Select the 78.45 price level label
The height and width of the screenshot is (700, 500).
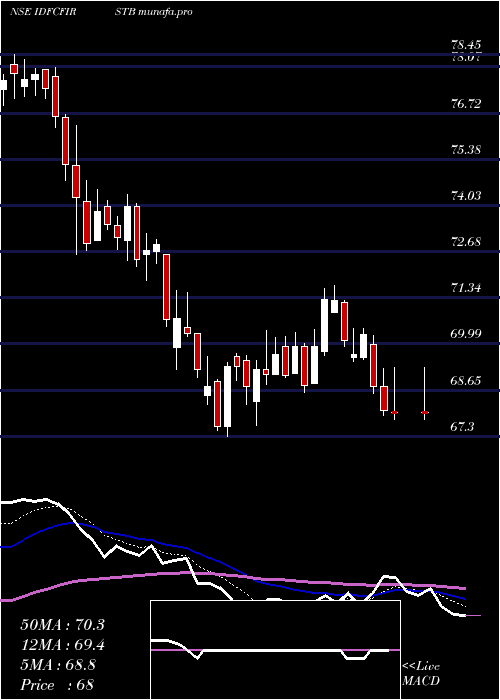coord(466,45)
